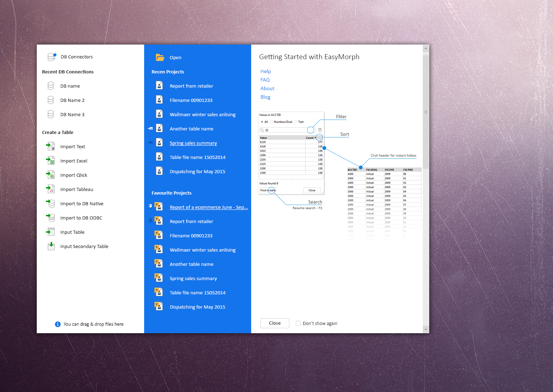The width and height of the screenshot is (553, 392).
Task: Click the pin icon beside Report of a ecommerce
Action: [150, 206]
